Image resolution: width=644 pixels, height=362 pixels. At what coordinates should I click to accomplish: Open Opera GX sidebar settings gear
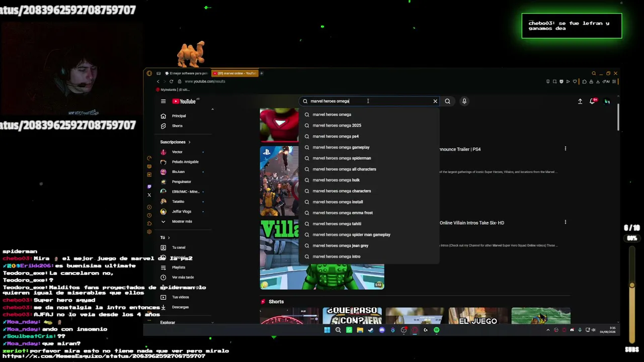(x=149, y=232)
